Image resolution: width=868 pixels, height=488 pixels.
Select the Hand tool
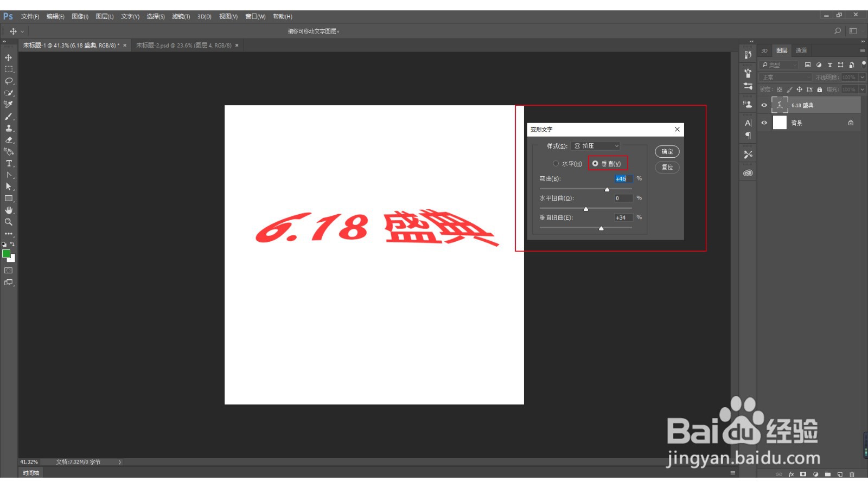pos(9,210)
